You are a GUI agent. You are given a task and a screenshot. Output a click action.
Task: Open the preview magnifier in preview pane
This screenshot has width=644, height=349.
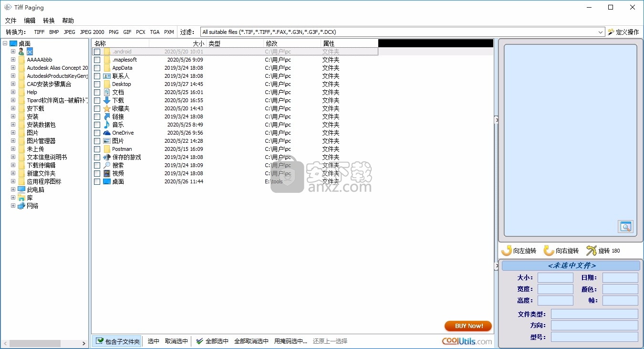(x=625, y=226)
